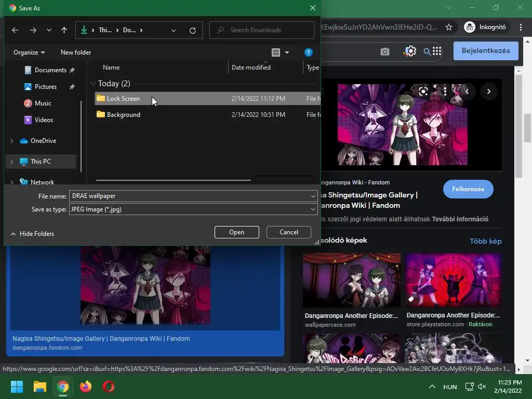
Task: Click Bejelentkezés sign-in button
Action: pyautogui.click(x=486, y=50)
